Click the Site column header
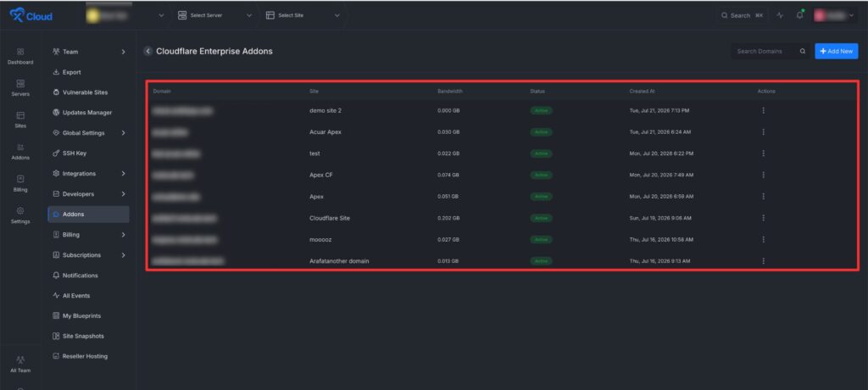 coord(314,91)
